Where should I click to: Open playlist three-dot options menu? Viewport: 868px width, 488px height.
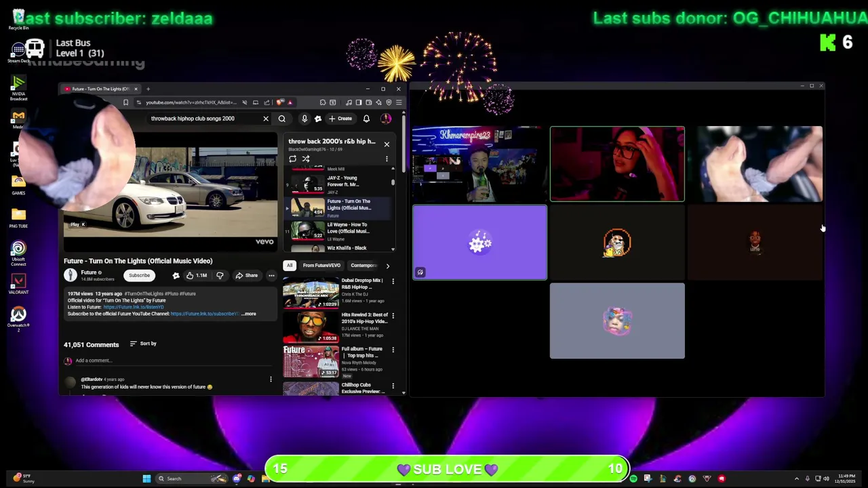tap(387, 159)
